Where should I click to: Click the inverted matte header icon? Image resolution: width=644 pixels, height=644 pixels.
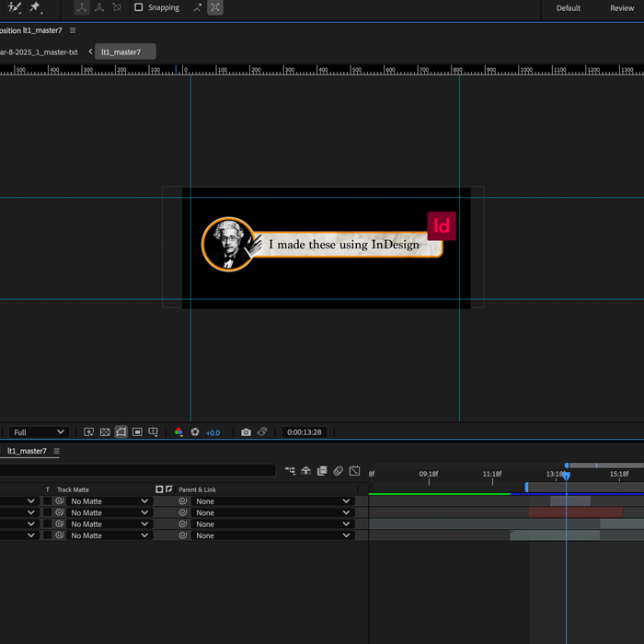(x=169, y=489)
